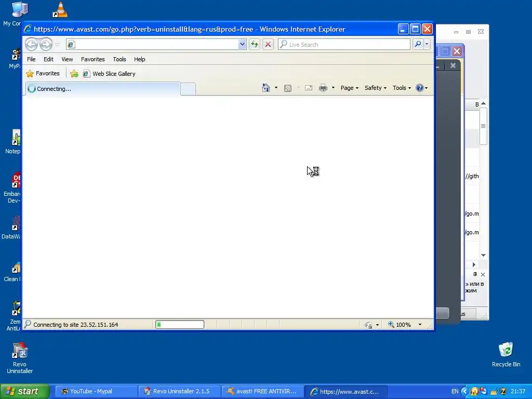The height and width of the screenshot is (399, 532).
Task: Click the Read Mail envelope icon
Action: point(309,88)
